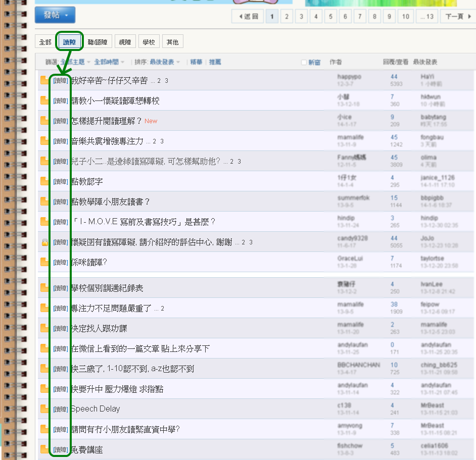
Task: Switch to the 聽/語障 category tab
Action: tap(98, 42)
